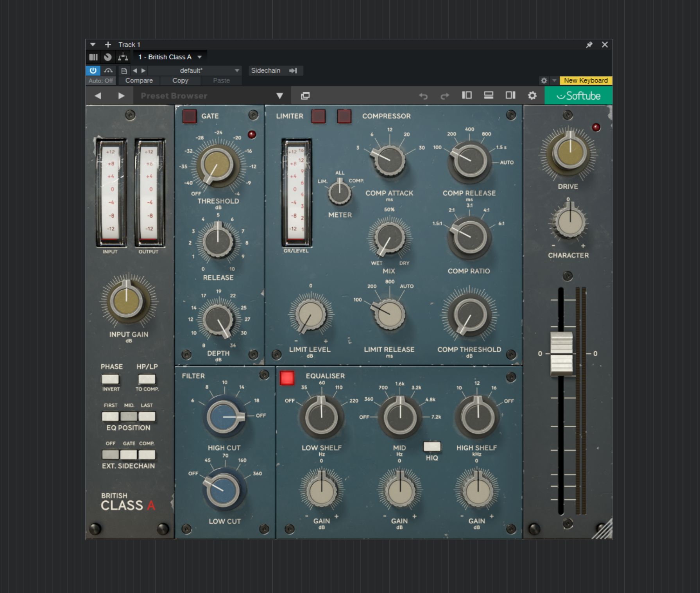
Task: Click the LOW CUT filter knob
Action: coord(224,490)
